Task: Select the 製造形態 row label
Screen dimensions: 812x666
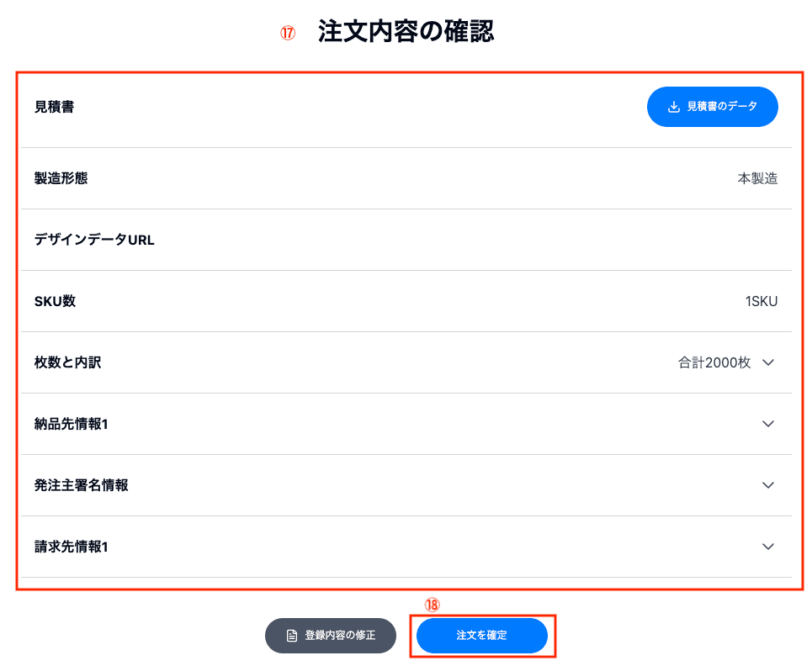Action: (61, 178)
